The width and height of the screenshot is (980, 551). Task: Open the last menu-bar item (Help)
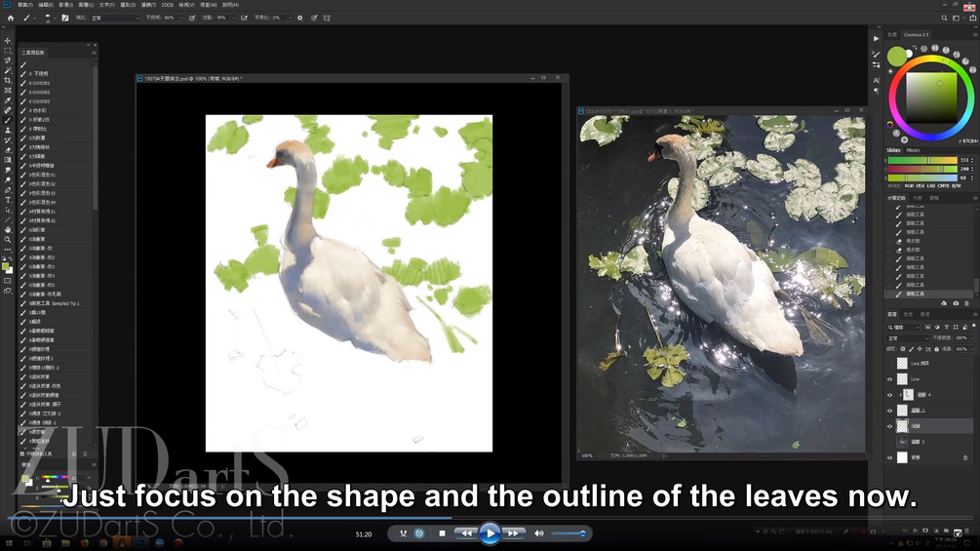(231, 4)
